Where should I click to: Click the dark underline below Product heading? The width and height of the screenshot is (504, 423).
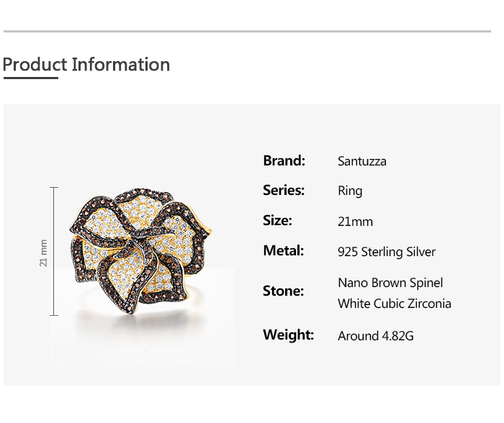(x=30, y=78)
